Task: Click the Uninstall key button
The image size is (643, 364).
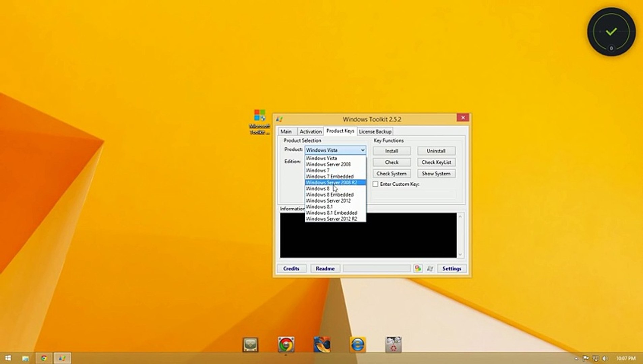Action: tap(436, 151)
